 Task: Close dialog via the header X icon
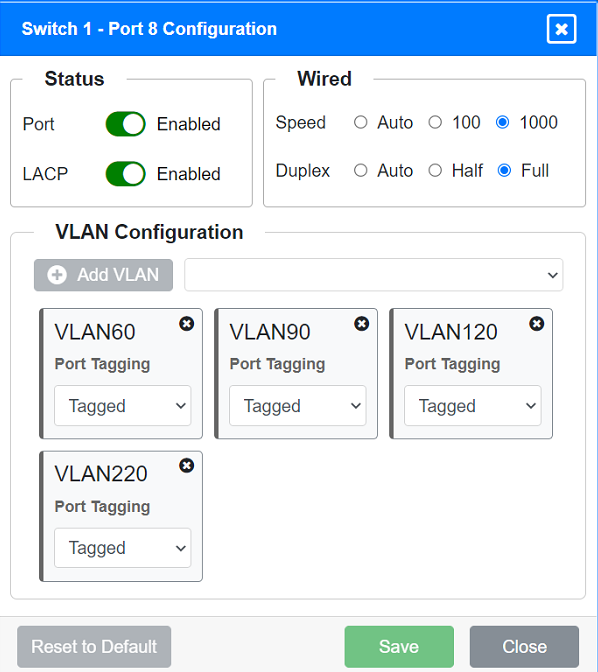(561, 29)
